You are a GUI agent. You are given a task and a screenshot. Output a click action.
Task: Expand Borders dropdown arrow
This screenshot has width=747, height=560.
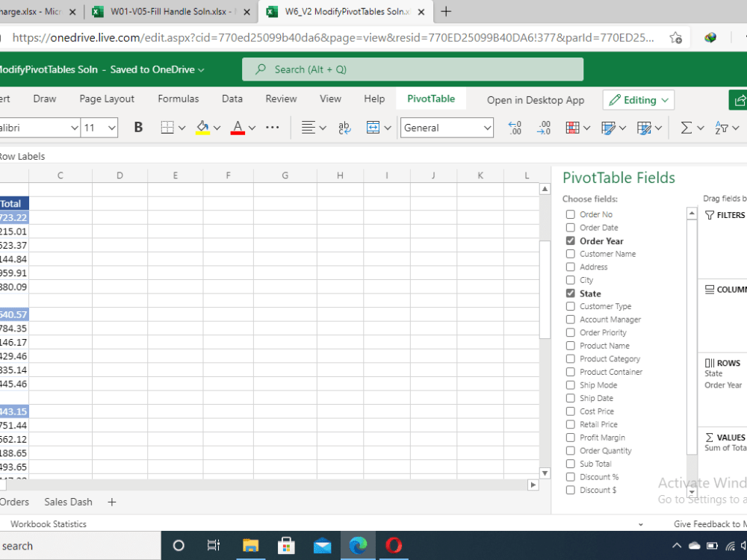pyautogui.click(x=182, y=128)
